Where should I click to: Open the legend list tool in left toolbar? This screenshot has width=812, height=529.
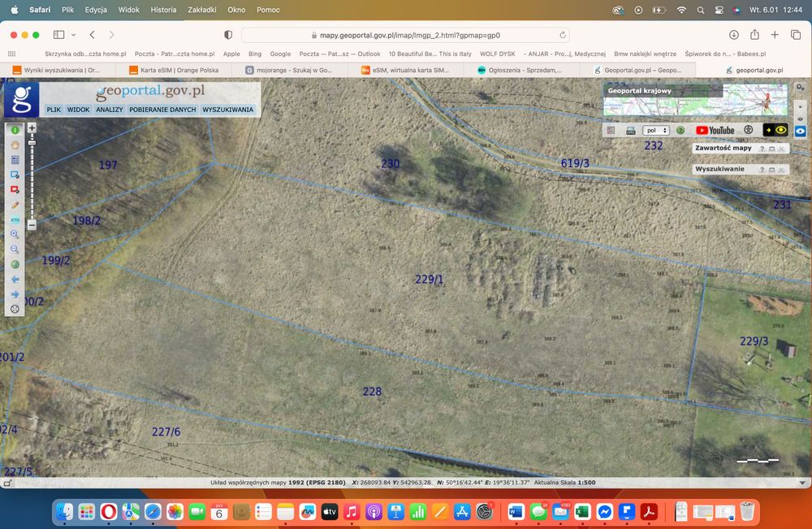pyautogui.click(x=15, y=160)
